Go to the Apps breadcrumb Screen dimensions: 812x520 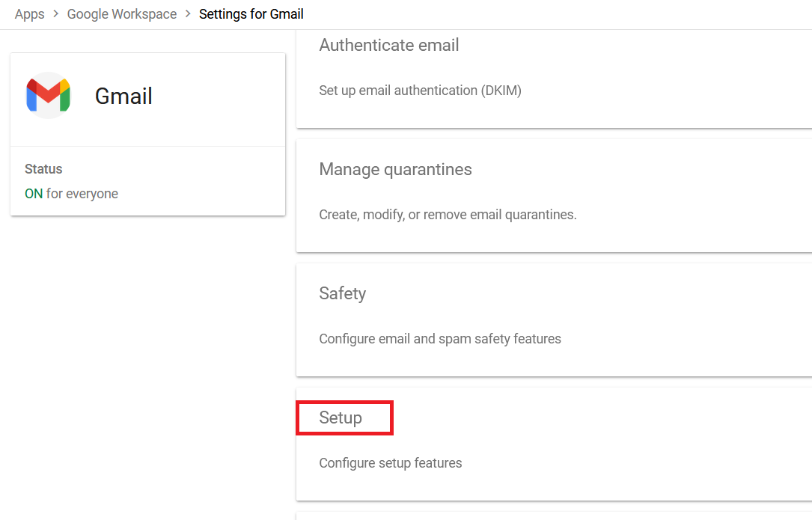tap(29, 14)
